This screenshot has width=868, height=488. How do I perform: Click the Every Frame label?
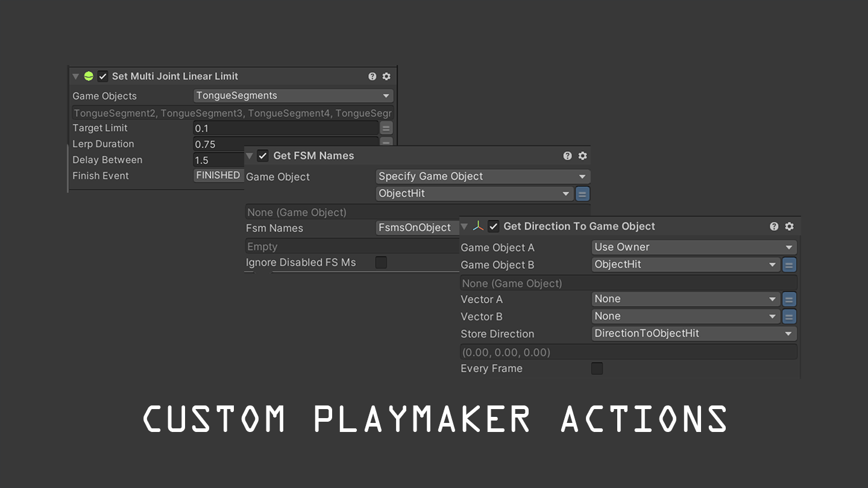tap(491, 369)
